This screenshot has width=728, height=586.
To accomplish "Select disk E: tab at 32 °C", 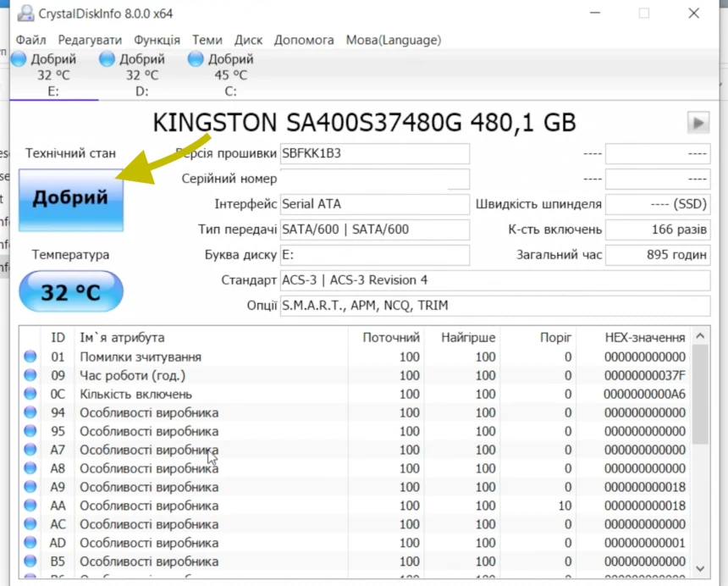I will tap(53, 75).
